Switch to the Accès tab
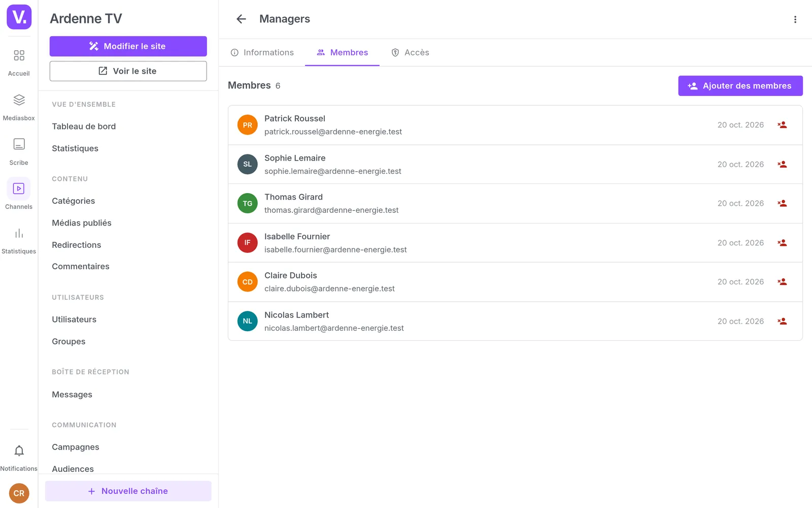The height and width of the screenshot is (508, 812). [x=410, y=52]
